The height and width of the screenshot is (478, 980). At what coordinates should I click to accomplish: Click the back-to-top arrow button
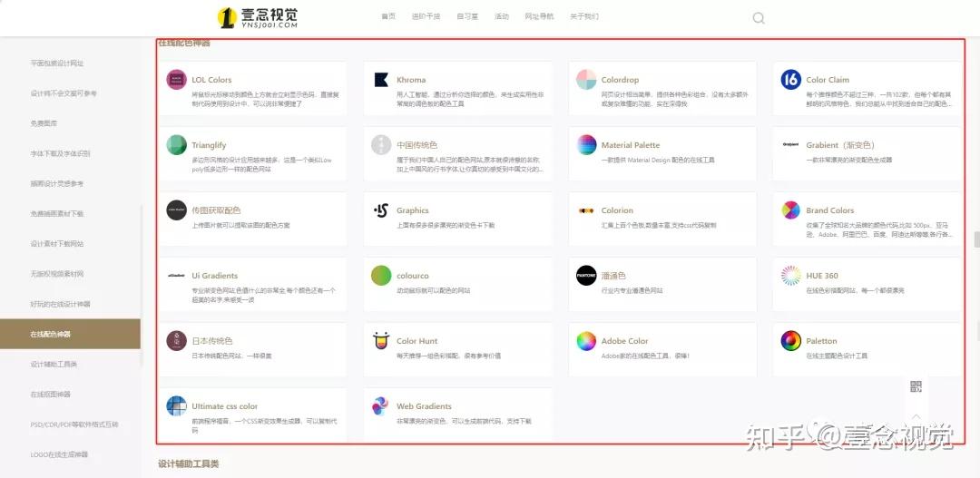(x=916, y=416)
